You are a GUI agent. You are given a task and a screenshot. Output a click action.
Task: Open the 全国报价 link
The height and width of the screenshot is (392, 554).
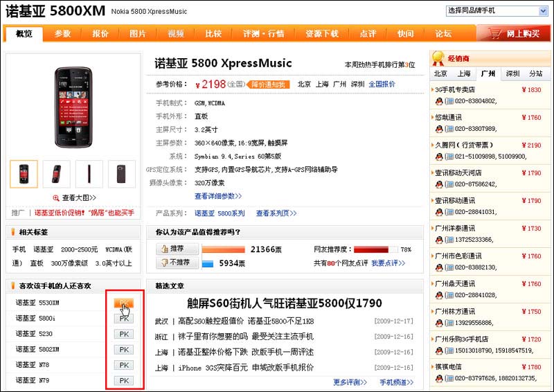coord(382,84)
